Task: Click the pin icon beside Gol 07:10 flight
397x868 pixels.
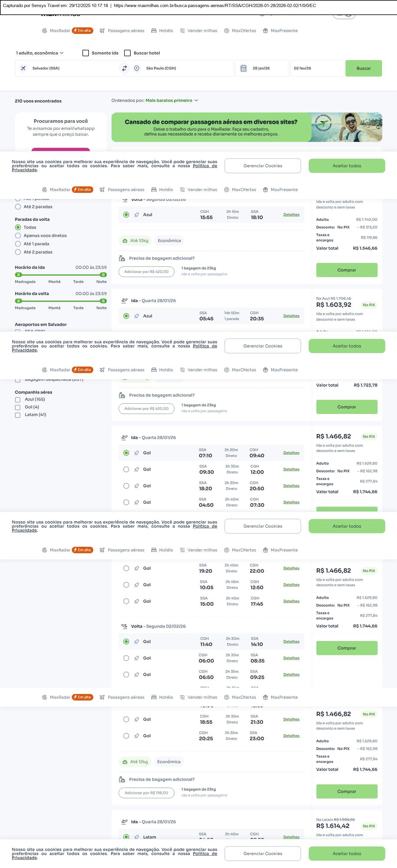Action: (136, 453)
